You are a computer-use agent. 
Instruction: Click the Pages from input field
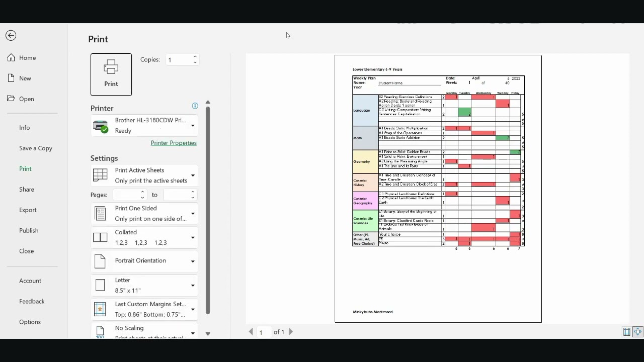point(126,195)
